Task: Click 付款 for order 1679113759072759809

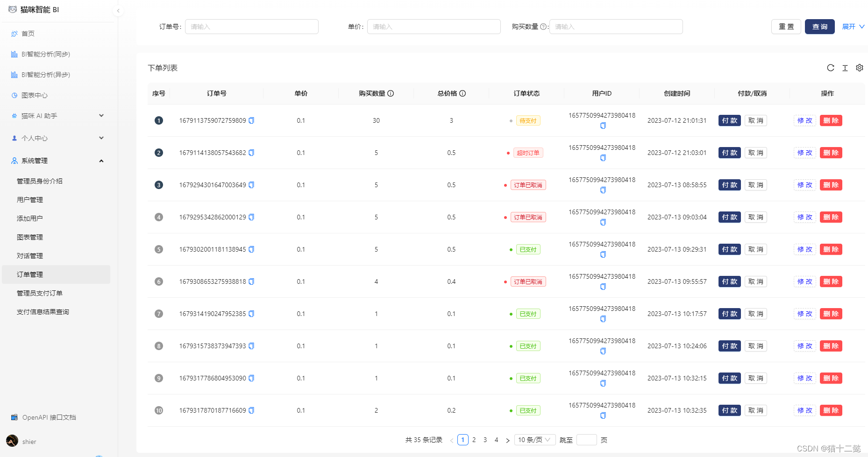Action: tap(729, 120)
